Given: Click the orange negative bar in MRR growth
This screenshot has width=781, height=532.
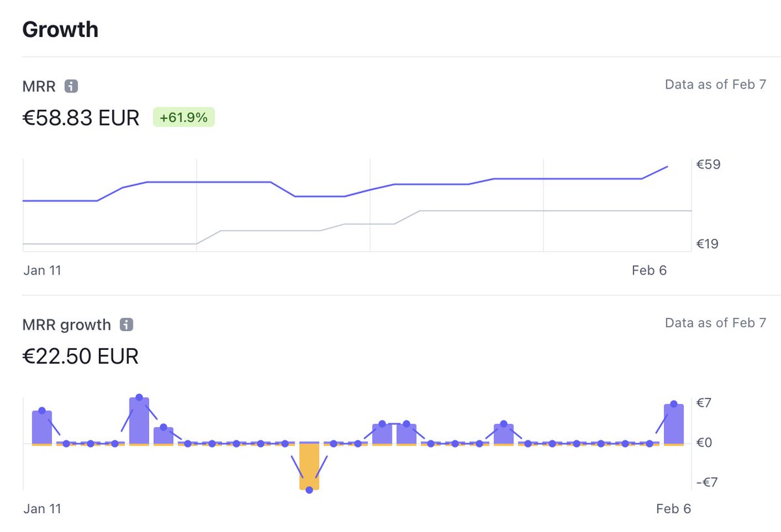Looking at the screenshot, I should point(309,466).
